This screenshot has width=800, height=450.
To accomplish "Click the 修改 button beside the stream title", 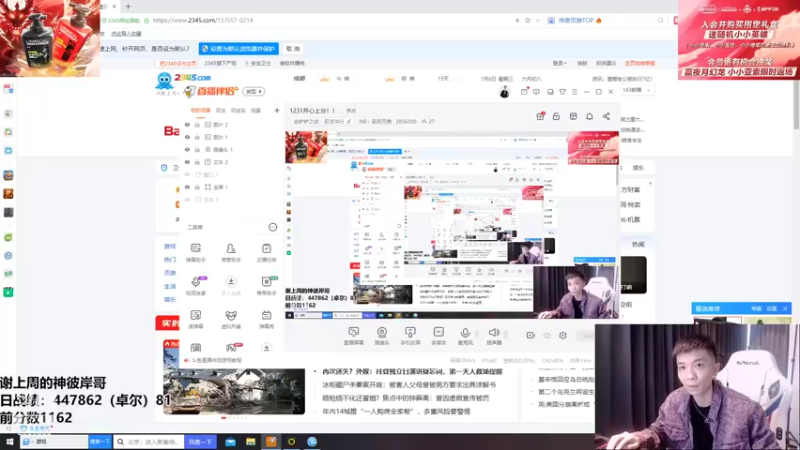I will (351, 111).
